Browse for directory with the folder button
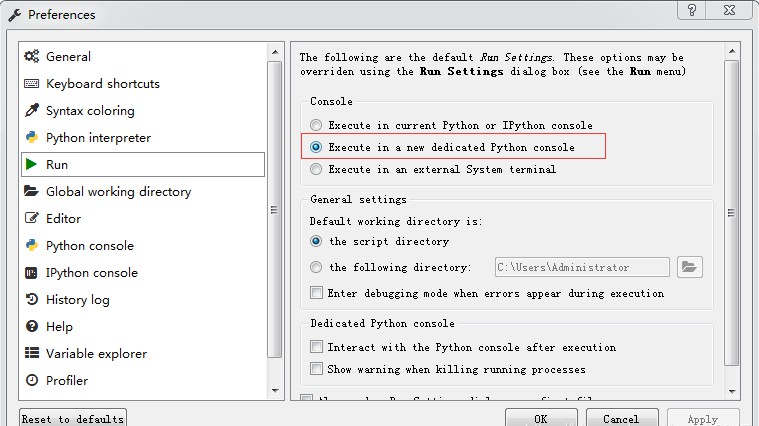Screen dimensions: 759x426 (690, 267)
